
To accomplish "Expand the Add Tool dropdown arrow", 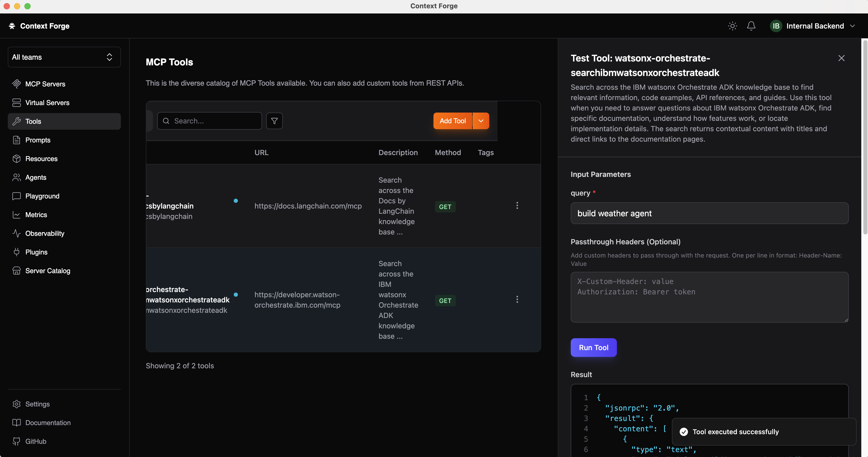I will [x=481, y=121].
